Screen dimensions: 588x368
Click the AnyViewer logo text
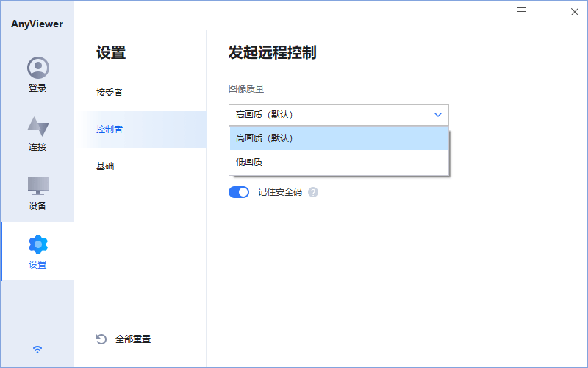(x=37, y=24)
